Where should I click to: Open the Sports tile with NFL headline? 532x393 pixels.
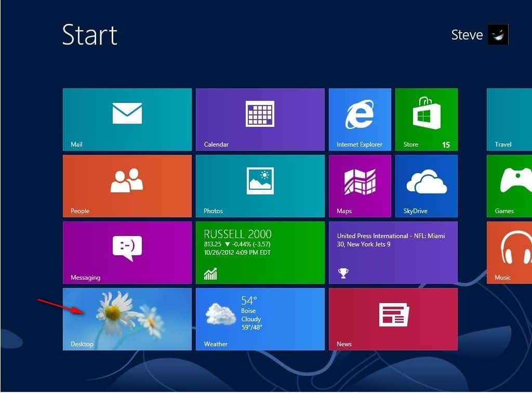coord(393,253)
